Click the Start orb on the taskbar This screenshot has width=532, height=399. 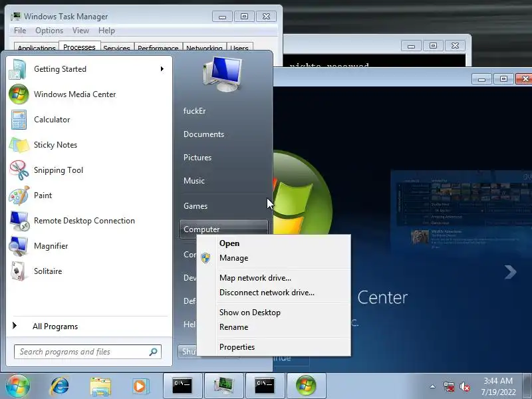18,386
